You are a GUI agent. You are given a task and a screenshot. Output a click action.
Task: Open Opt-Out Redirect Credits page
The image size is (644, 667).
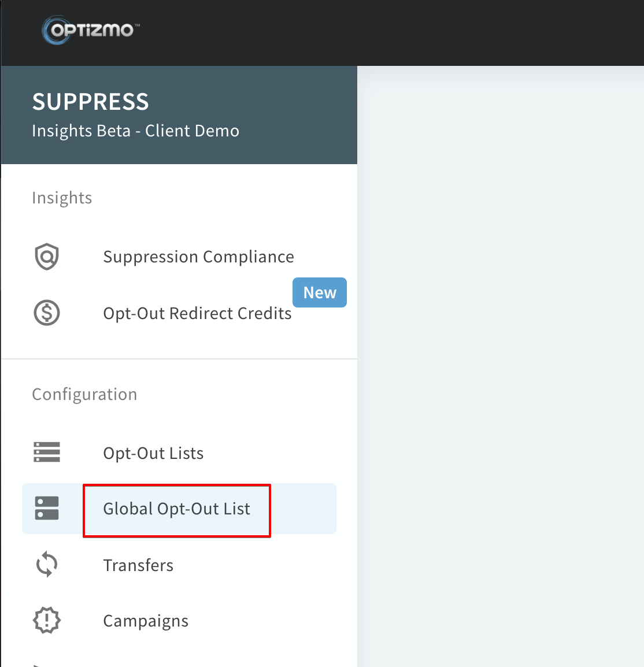click(x=197, y=313)
